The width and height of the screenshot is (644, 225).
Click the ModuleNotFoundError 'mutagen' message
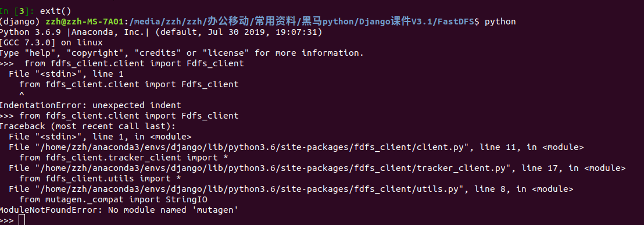click(119, 210)
